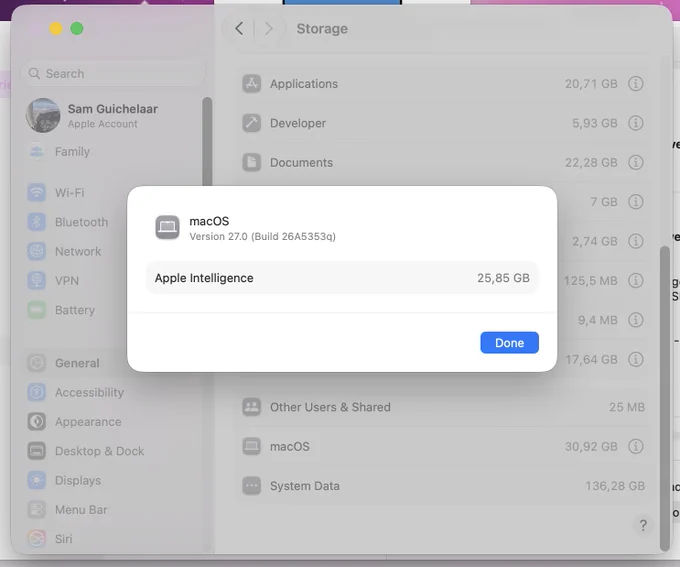680x567 pixels.
Task: Select the Bluetooth icon in the sidebar
Action: click(x=36, y=222)
